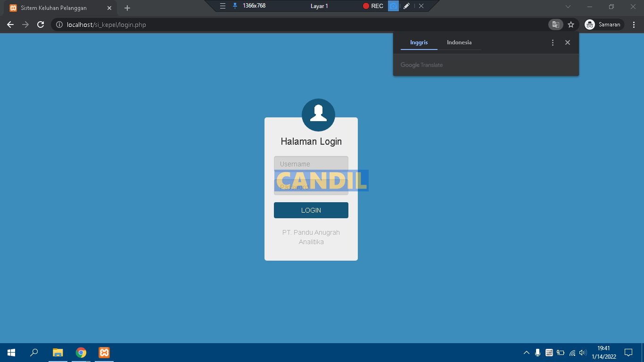Viewport: 644px width, 362px height.
Task: Click the battery tray icon
Action: (x=561, y=353)
